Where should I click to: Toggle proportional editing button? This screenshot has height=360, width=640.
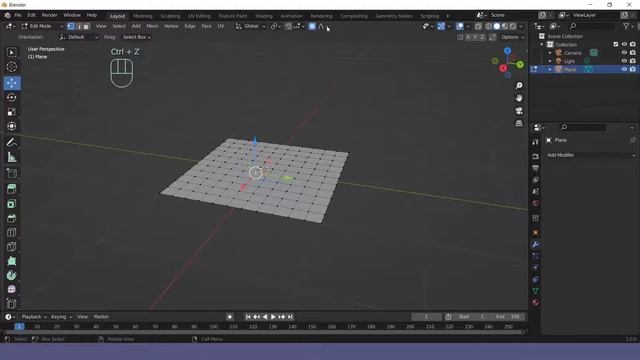[x=312, y=26]
